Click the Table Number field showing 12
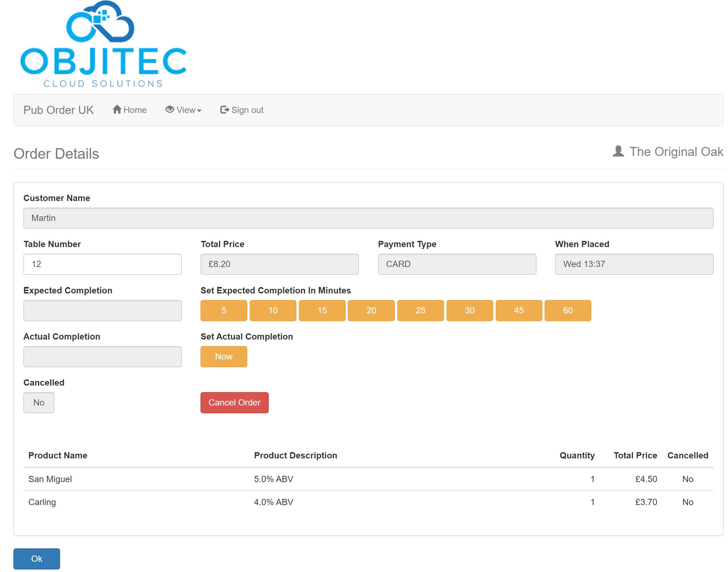 (102, 265)
